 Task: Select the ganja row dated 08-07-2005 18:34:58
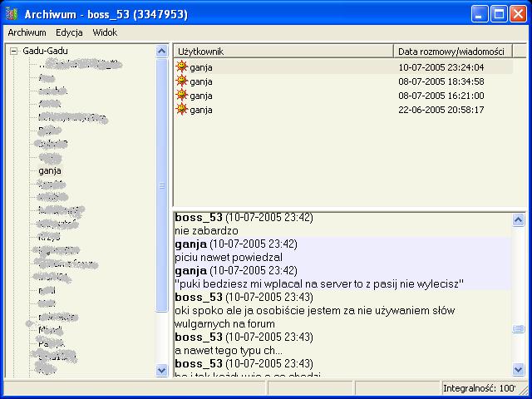(332, 81)
